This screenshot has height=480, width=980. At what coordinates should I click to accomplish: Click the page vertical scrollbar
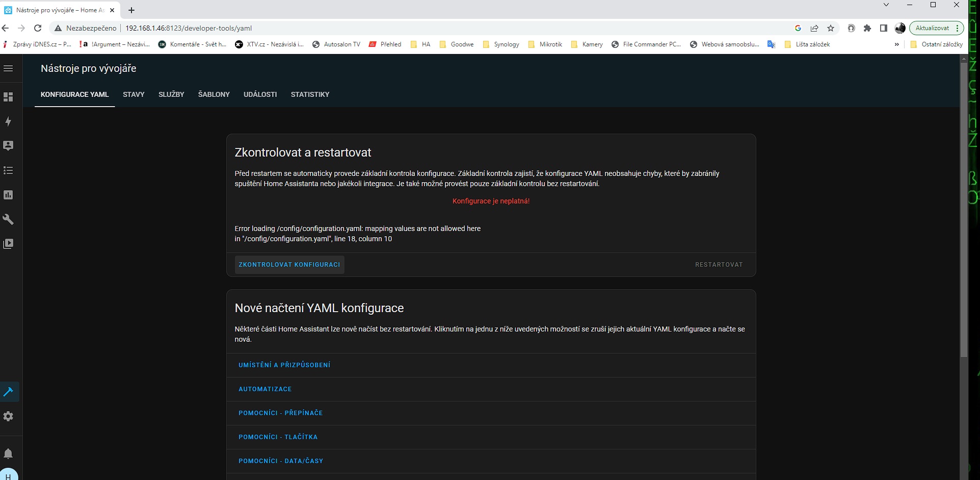pos(964,209)
